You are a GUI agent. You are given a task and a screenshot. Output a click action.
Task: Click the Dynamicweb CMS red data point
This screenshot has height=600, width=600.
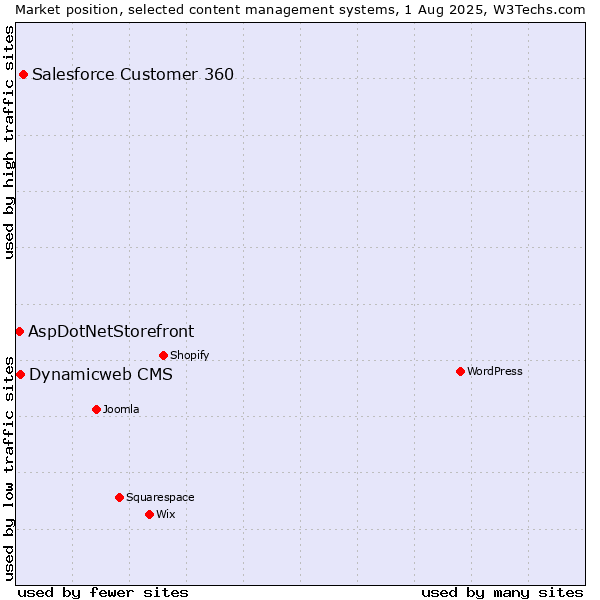tap(20, 374)
